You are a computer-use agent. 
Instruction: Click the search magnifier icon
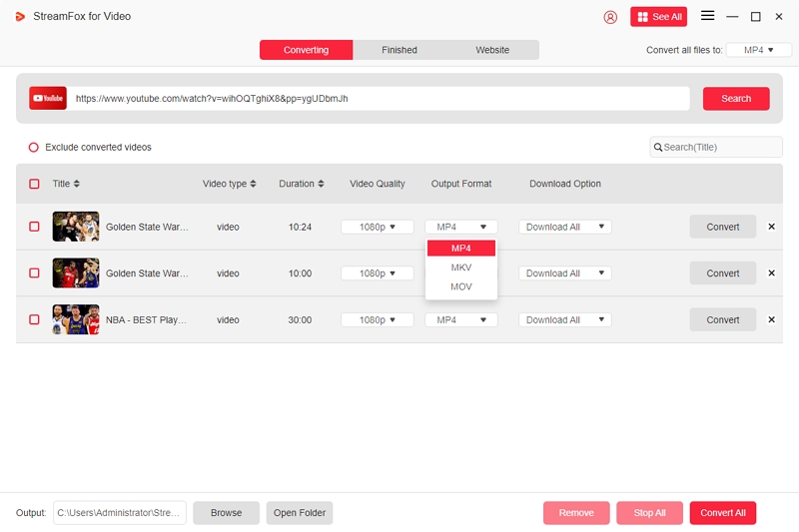658,147
